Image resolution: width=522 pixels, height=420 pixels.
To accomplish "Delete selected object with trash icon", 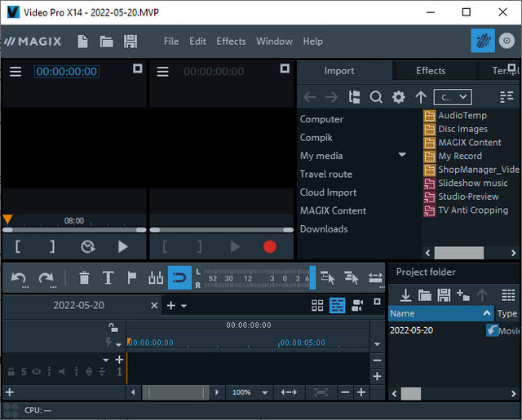I will (x=84, y=278).
